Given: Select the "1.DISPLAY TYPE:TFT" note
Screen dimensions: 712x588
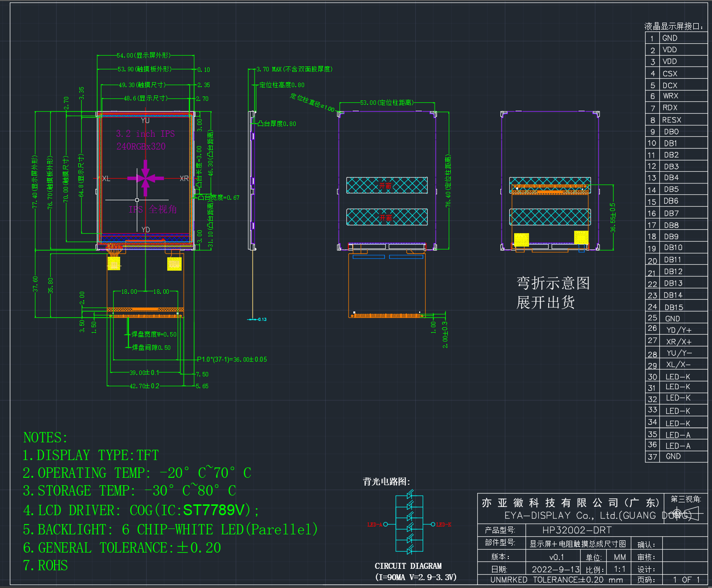Looking at the screenshot, I should point(91,455).
